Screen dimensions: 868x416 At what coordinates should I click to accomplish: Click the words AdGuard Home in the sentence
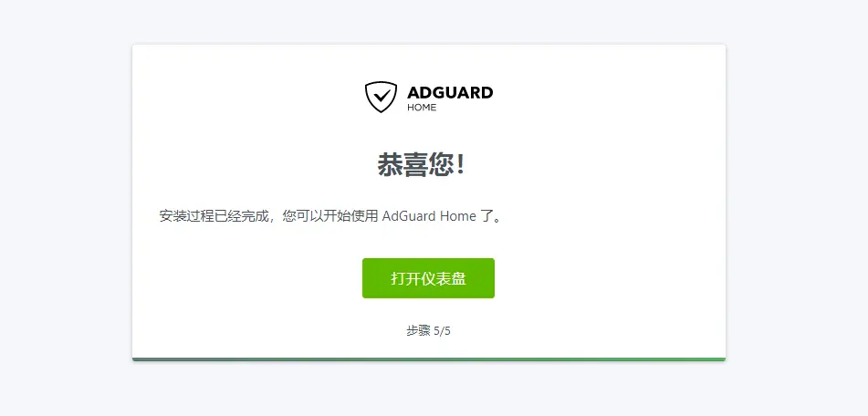point(429,215)
